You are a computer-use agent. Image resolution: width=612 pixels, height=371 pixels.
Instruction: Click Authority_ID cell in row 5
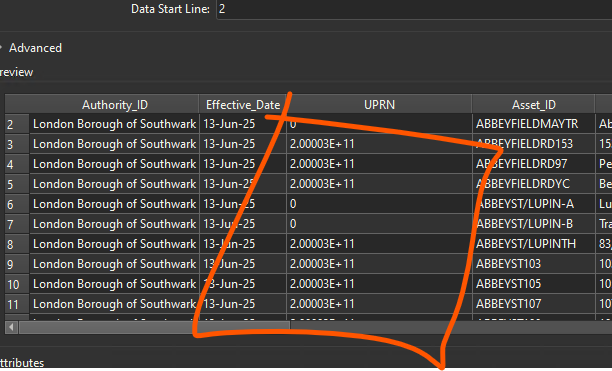click(114, 184)
